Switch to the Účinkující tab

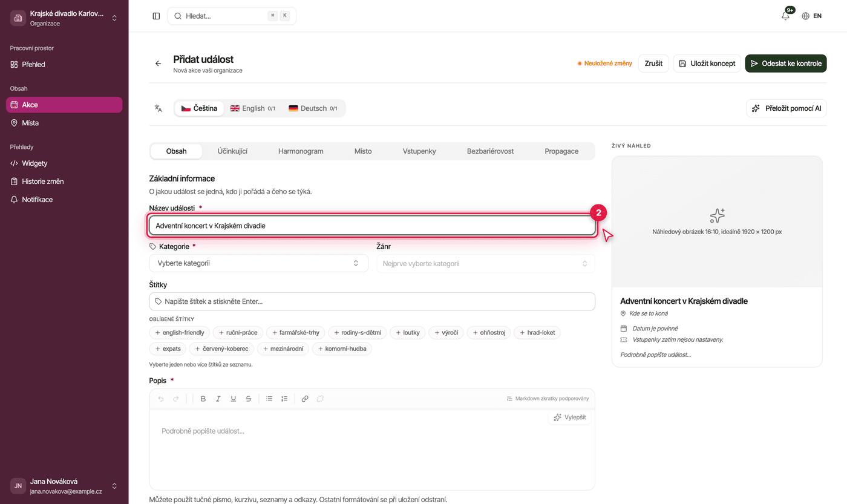click(x=232, y=151)
